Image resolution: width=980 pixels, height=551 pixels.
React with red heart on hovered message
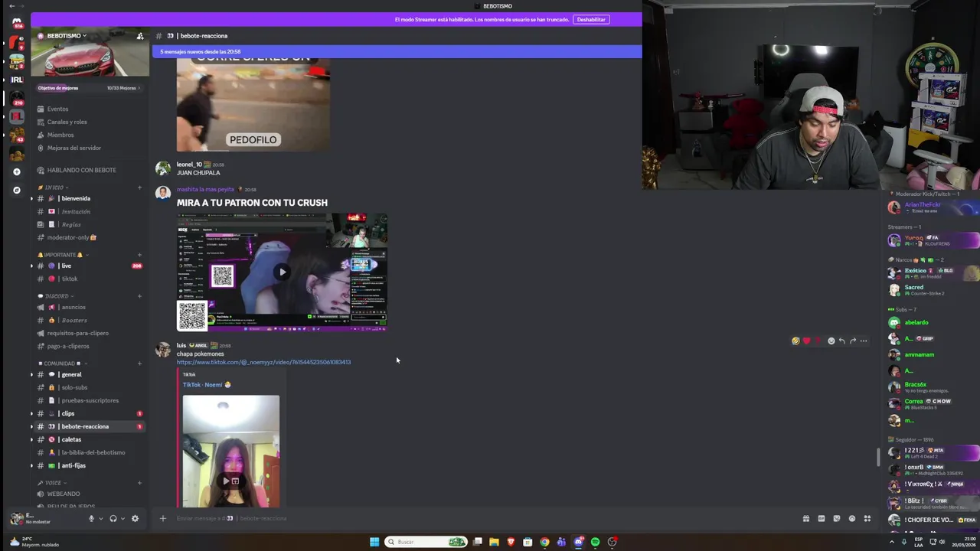click(806, 341)
